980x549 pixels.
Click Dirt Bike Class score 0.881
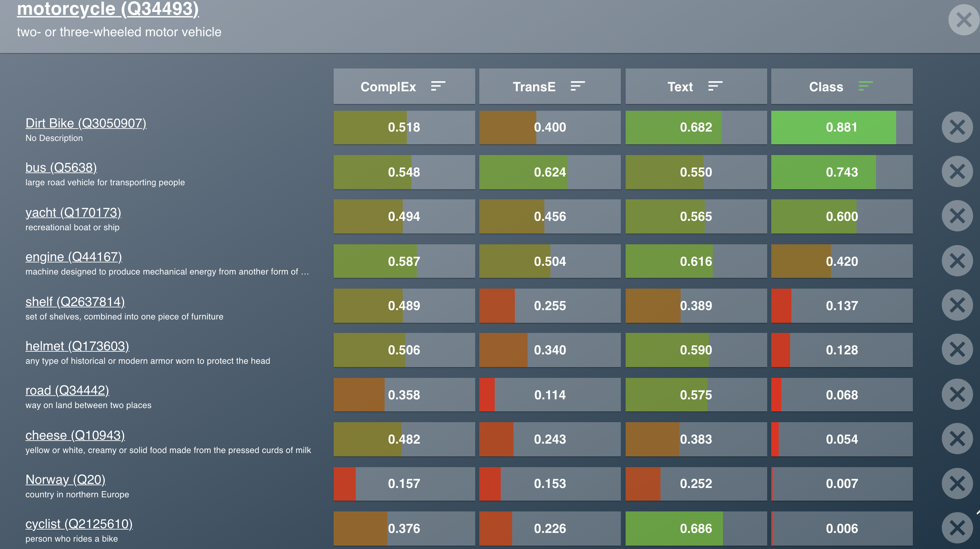841,128
